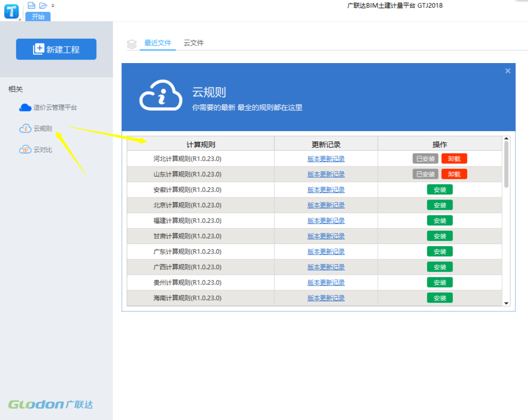Select the 海南计算规则(R1.0.23.0) row text
This screenshot has height=420, width=528.
point(188,298)
